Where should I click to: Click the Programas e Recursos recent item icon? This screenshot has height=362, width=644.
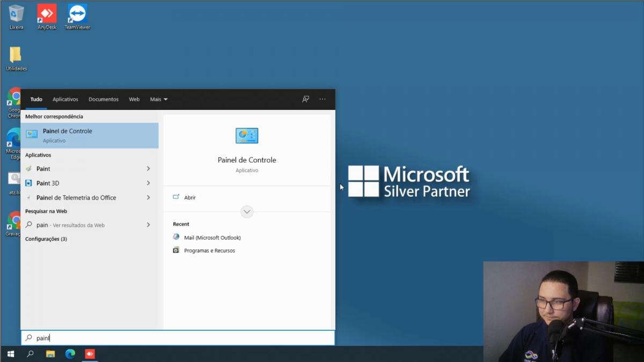(176, 250)
